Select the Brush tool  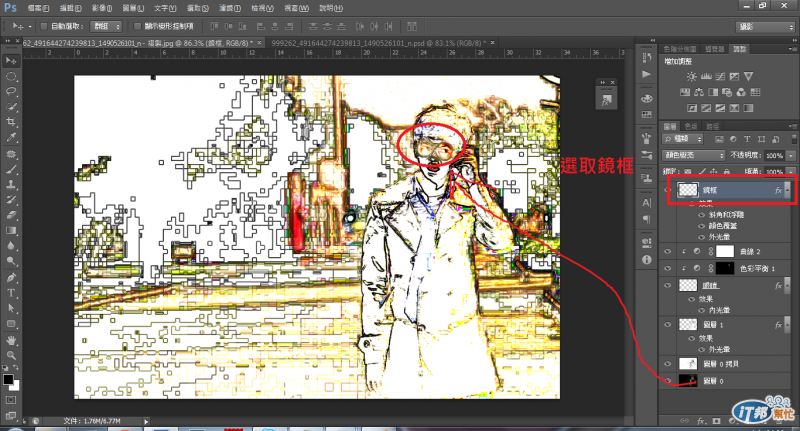pos(11,169)
